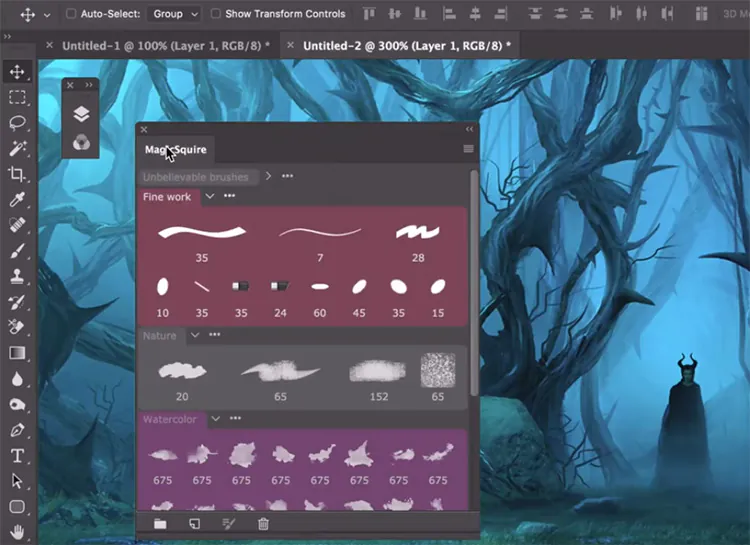
Task: Open Unbelievable brushes group options dots
Action: [287, 176]
